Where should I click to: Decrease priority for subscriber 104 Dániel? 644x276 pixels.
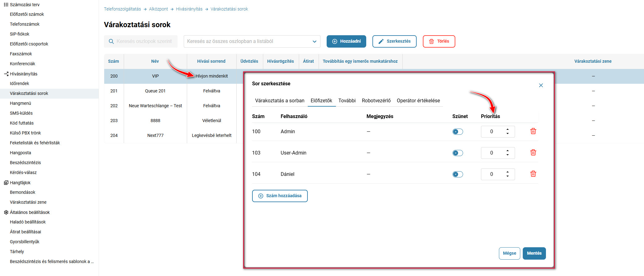[x=507, y=176]
